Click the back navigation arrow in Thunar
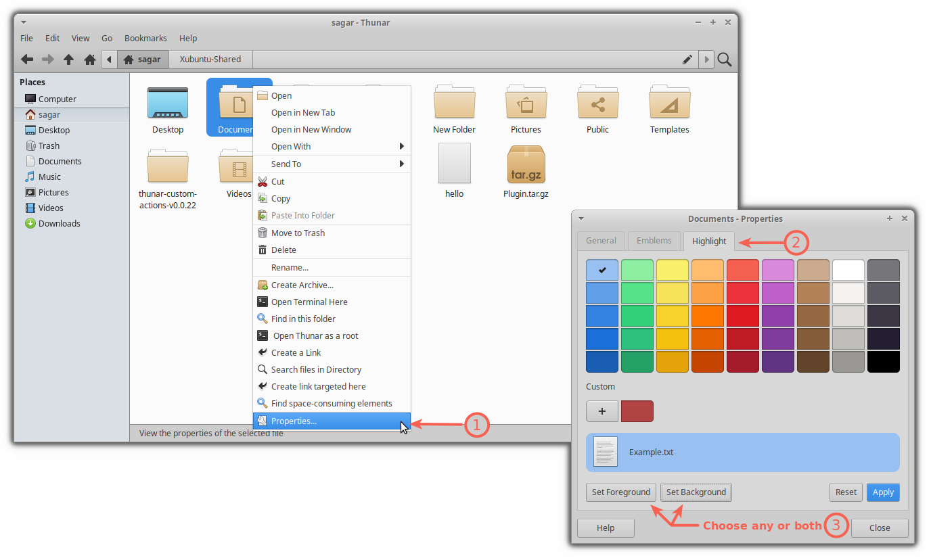Viewport: 931px width, 560px height. (x=27, y=59)
